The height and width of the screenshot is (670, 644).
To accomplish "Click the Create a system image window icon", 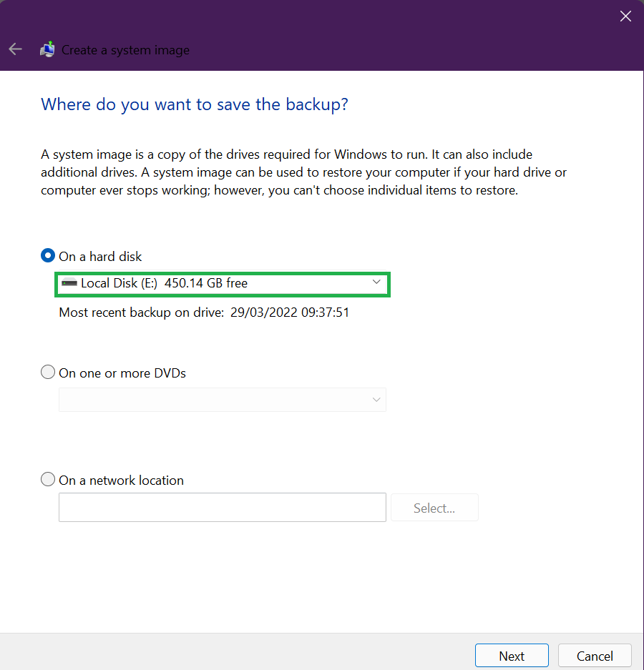I will [47, 49].
